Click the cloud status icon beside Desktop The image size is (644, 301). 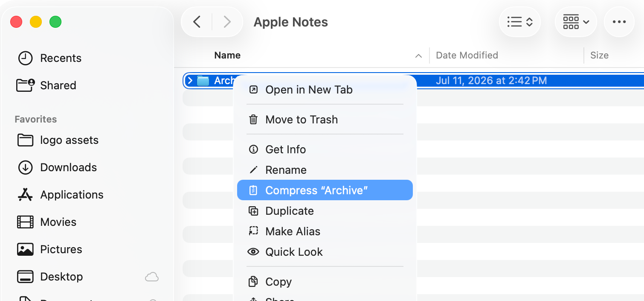152,277
